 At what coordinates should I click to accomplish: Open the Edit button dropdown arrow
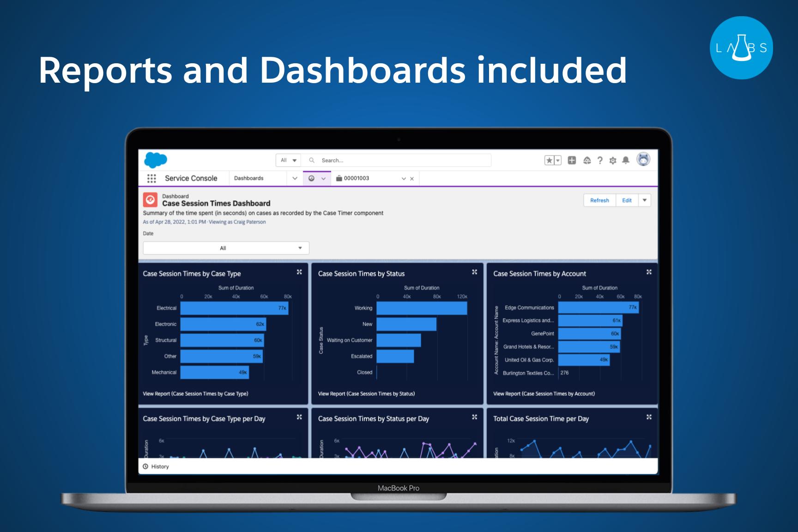644,200
